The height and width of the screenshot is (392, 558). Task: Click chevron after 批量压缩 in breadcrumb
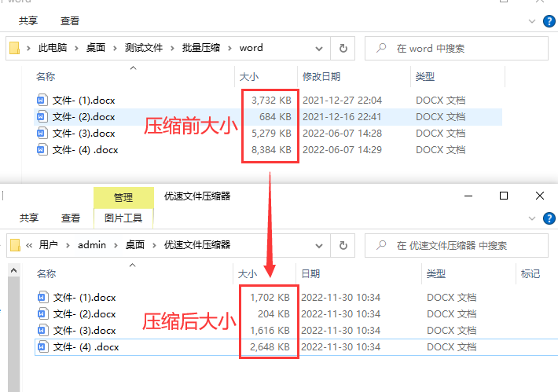(230, 48)
